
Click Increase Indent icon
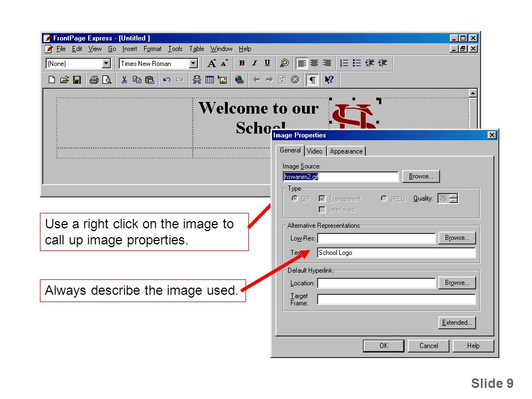[x=382, y=63]
